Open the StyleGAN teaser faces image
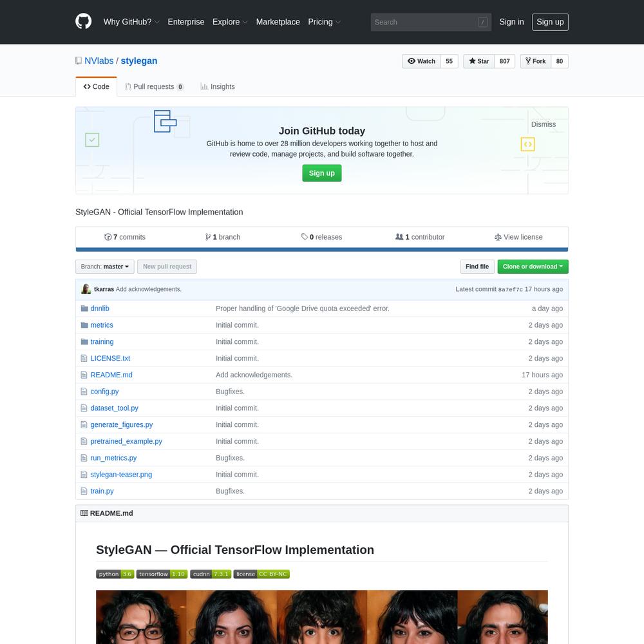Image resolution: width=644 pixels, height=644 pixels. click(x=321, y=617)
